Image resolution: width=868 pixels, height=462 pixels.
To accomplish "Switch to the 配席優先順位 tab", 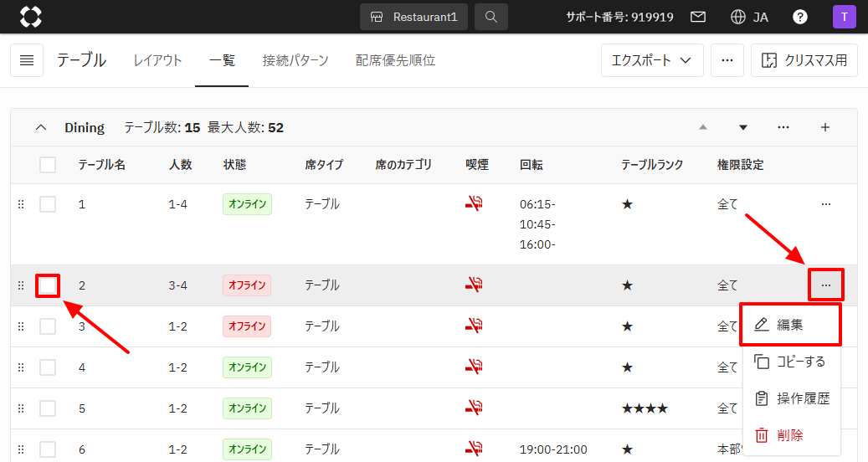I will [x=395, y=60].
